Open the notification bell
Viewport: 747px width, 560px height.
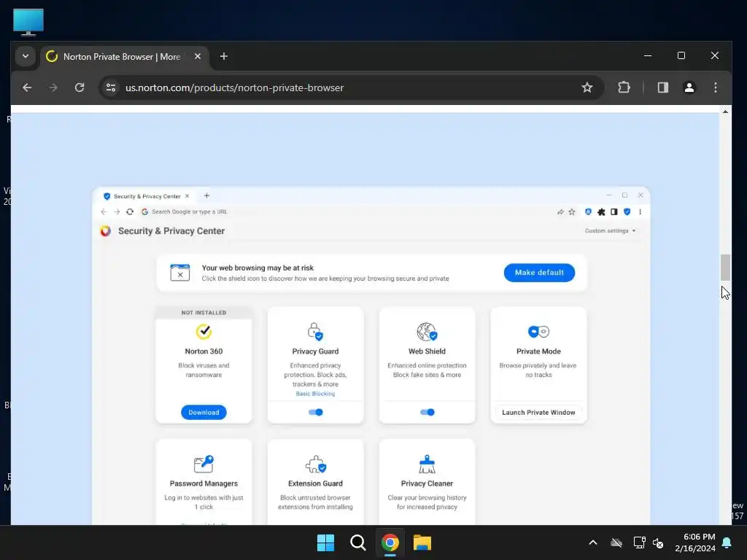tap(727, 542)
